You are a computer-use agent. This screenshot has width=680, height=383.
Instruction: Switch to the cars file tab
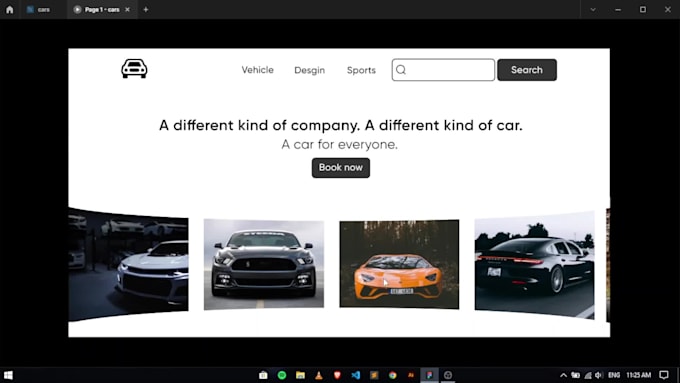tap(38, 10)
